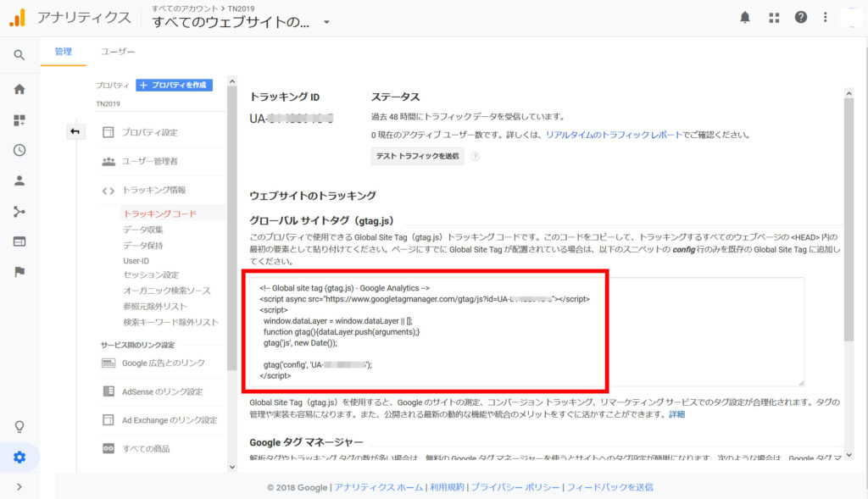
Task: Click the プロパティを作成 button
Action: pyautogui.click(x=174, y=85)
